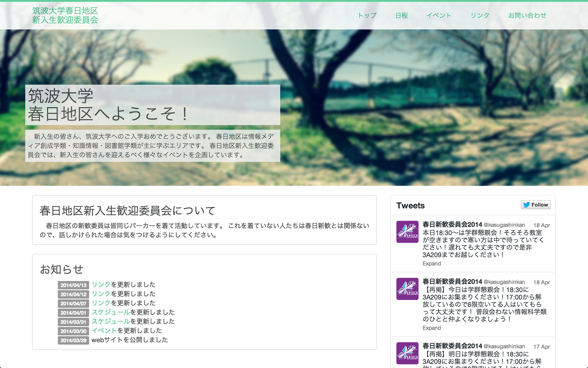Open スケジュール link in the 2014/04/01 notice

point(111,312)
